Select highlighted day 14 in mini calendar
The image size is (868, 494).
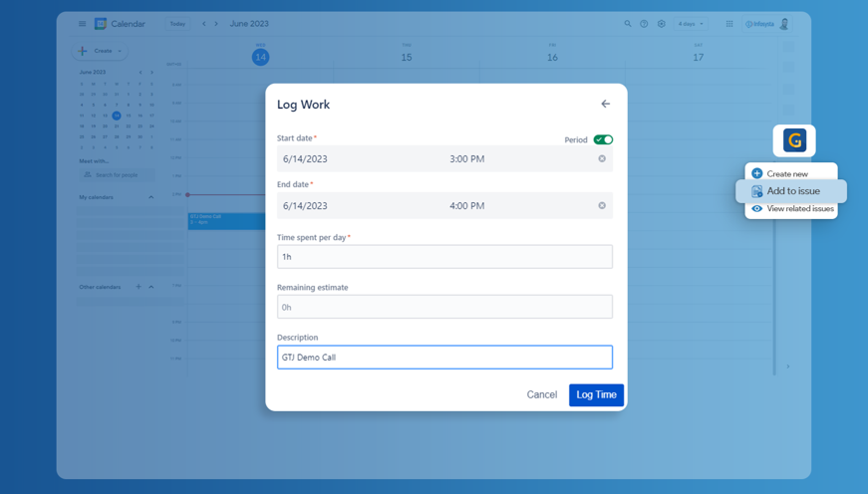[117, 116]
